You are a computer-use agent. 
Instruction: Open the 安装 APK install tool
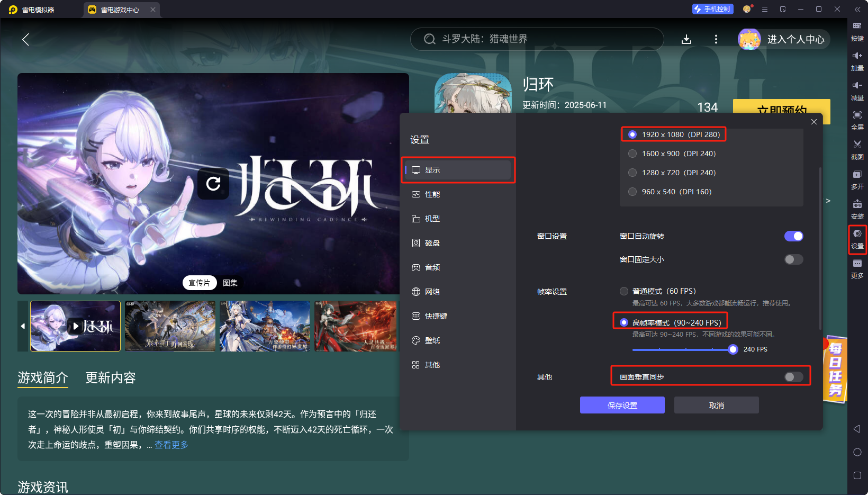pyautogui.click(x=857, y=209)
